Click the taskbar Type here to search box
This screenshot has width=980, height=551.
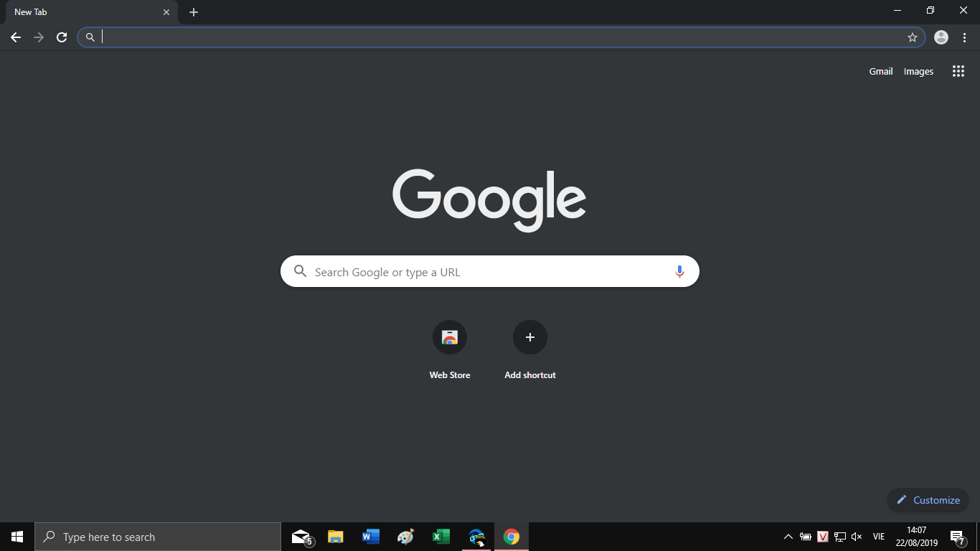pos(158,537)
